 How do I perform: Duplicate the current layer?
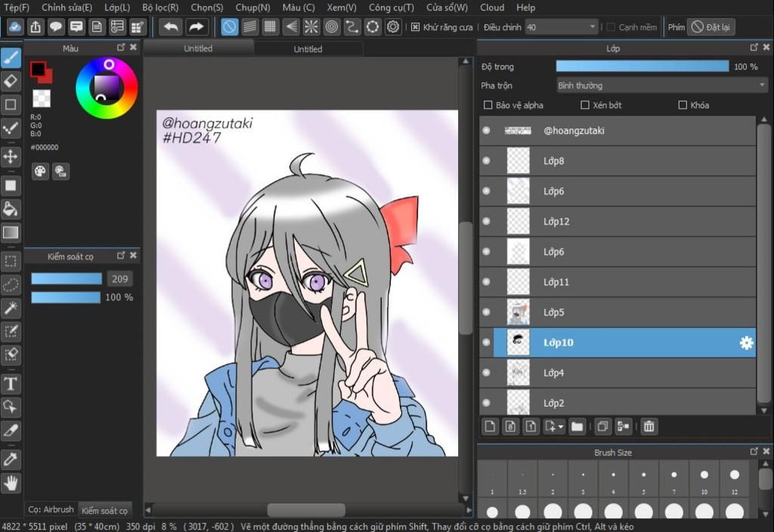[602, 426]
